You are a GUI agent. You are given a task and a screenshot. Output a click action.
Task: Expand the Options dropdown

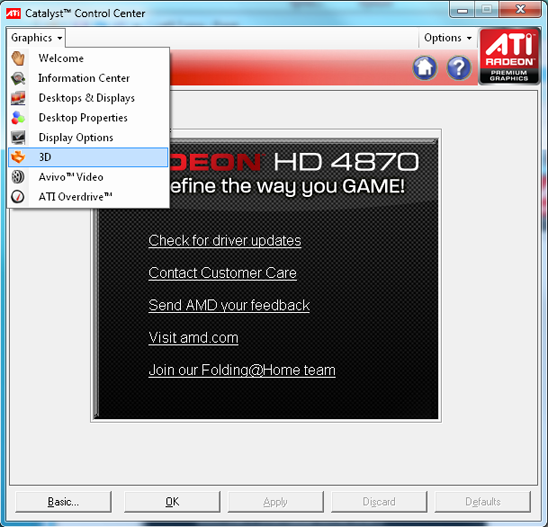pyautogui.click(x=448, y=38)
